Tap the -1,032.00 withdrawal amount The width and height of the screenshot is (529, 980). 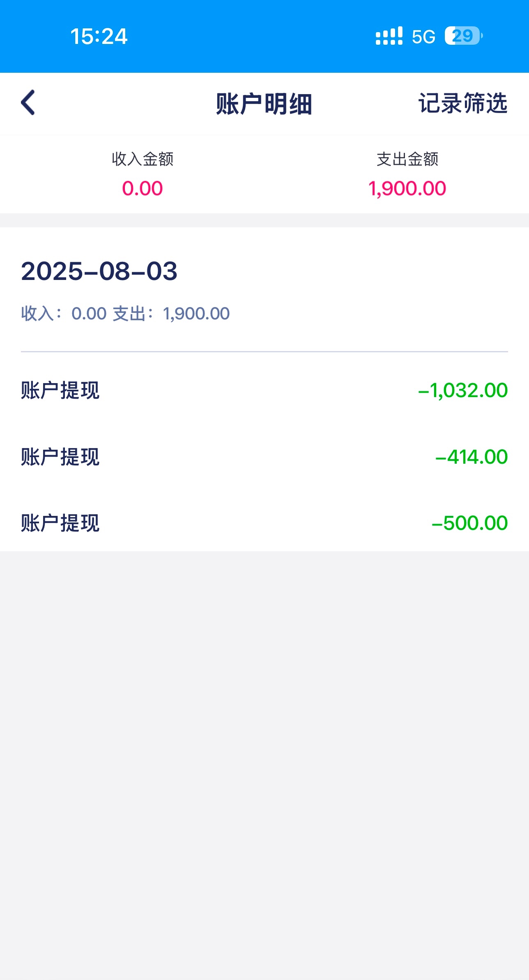pos(463,390)
